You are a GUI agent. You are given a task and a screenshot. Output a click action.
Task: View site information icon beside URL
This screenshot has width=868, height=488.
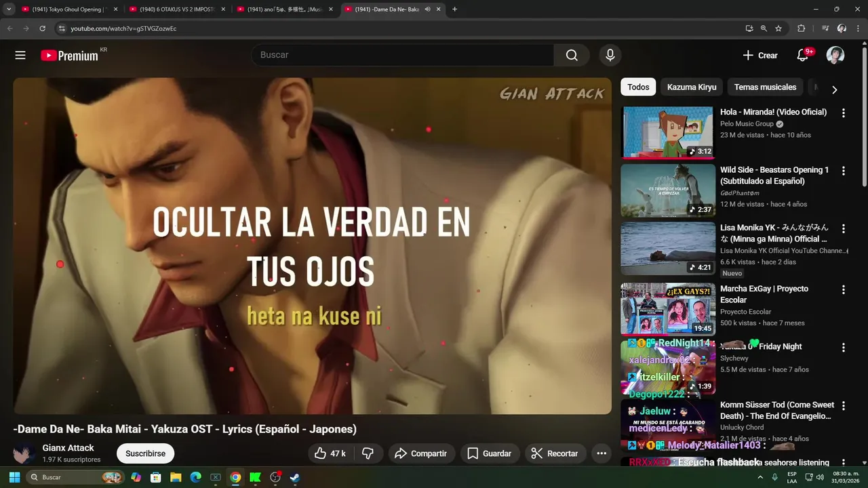(x=61, y=28)
